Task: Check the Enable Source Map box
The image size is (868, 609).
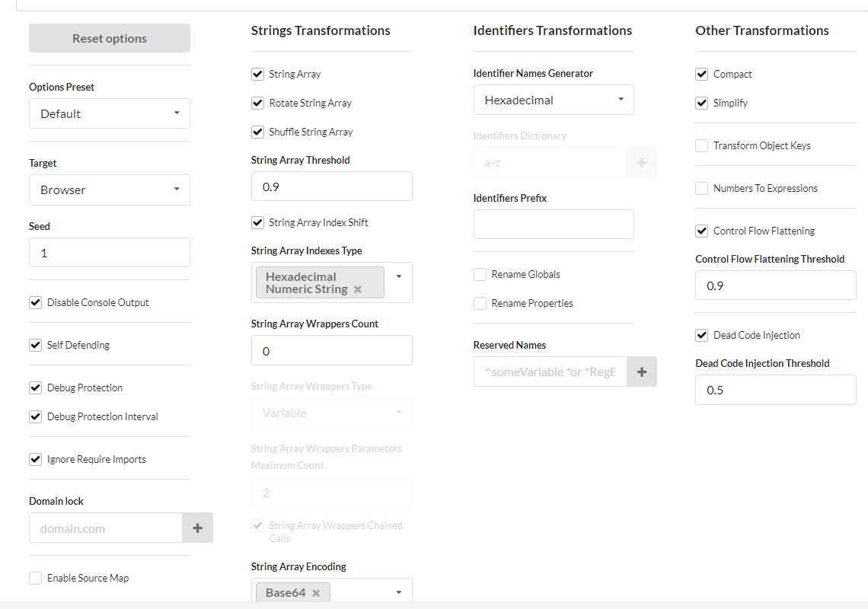Action: [36, 578]
